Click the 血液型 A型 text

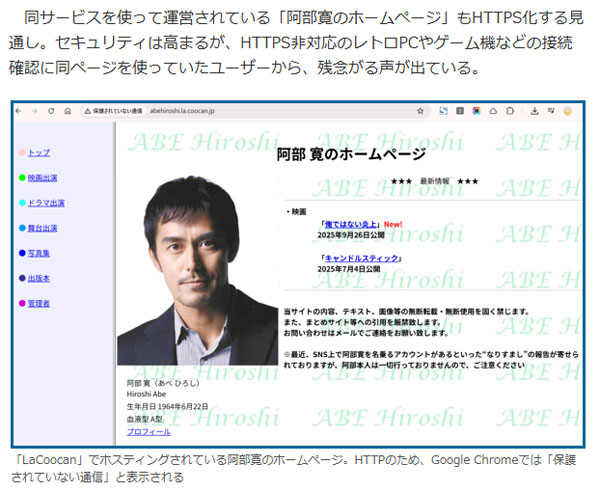point(145,419)
